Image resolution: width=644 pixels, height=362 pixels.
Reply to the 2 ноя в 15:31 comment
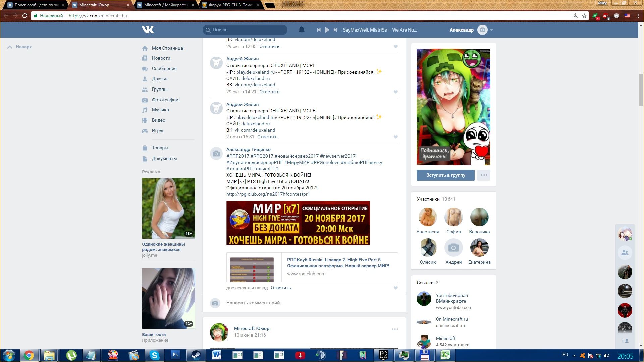[267, 137]
